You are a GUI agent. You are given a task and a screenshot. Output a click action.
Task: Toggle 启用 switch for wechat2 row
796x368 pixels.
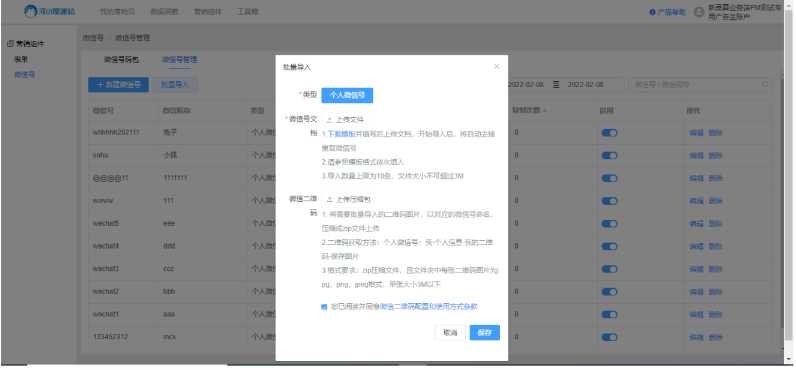tap(609, 291)
